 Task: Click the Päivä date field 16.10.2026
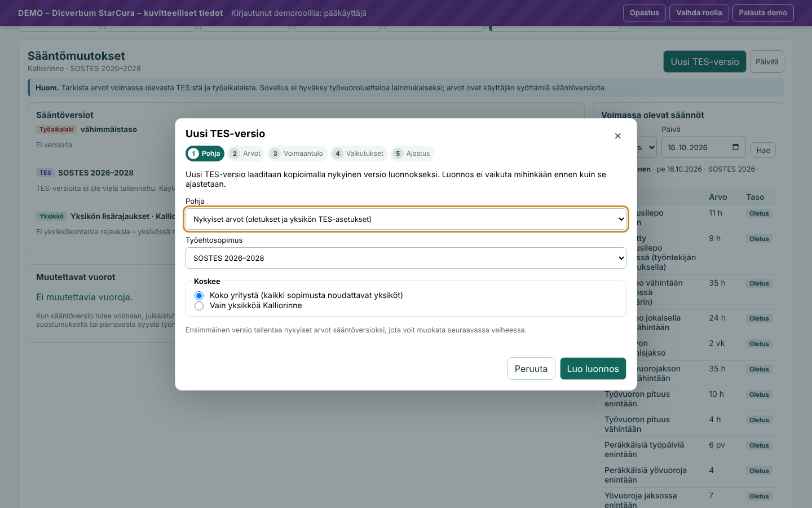[703, 147]
